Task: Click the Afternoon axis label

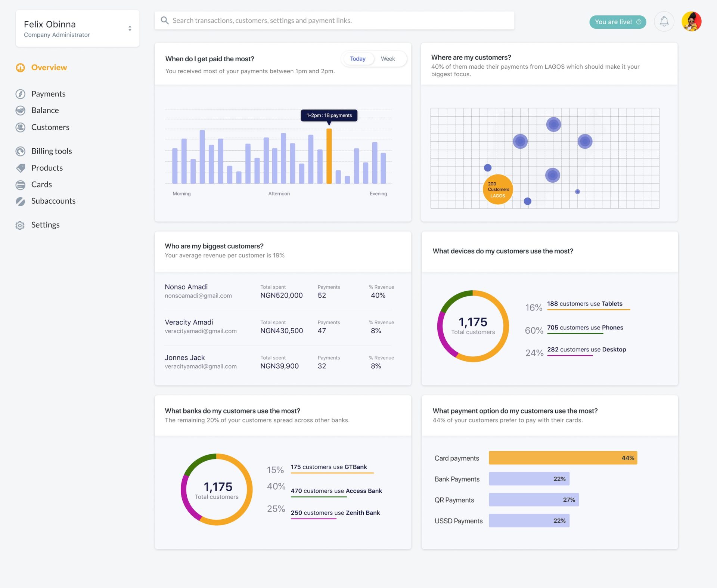Action: [279, 194]
